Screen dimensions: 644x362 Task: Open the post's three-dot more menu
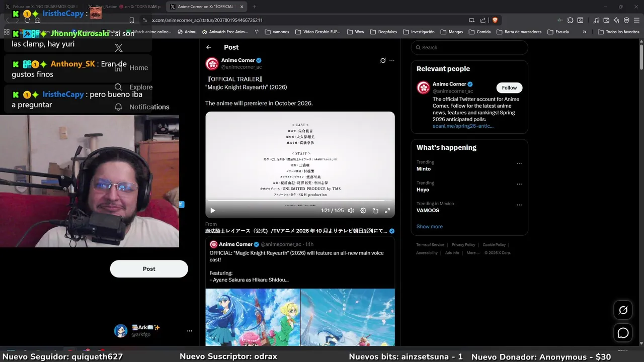tap(392, 60)
